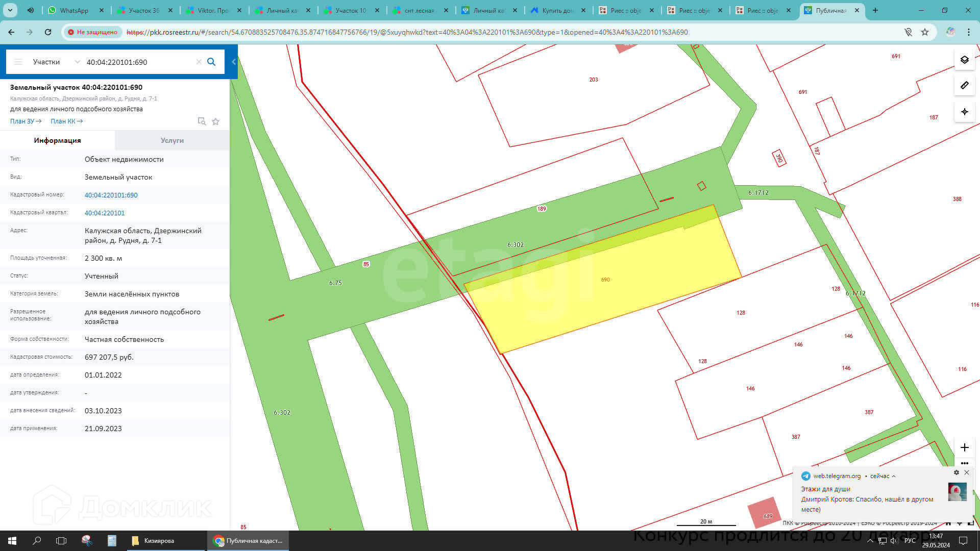
Task: Open the План ЗУ link
Action: pos(26,121)
